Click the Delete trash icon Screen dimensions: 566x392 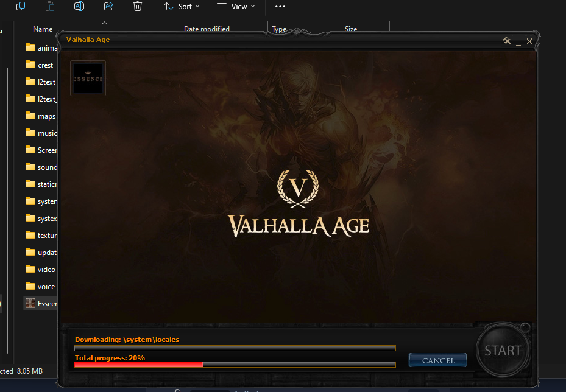click(138, 6)
